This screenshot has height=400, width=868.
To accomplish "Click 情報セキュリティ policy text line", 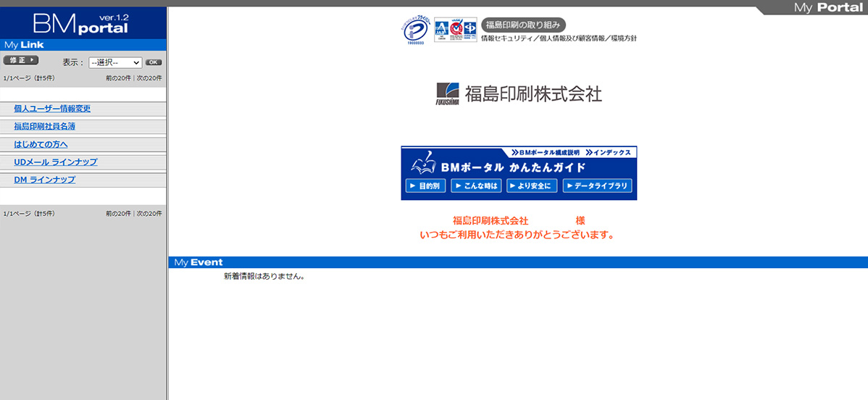I will tap(559, 39).
